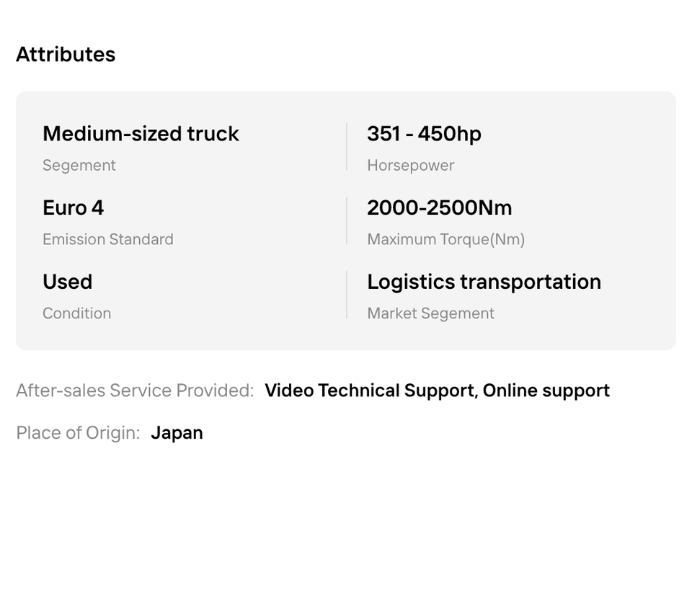Click the Attributes section heading

[x=66, y=55]
